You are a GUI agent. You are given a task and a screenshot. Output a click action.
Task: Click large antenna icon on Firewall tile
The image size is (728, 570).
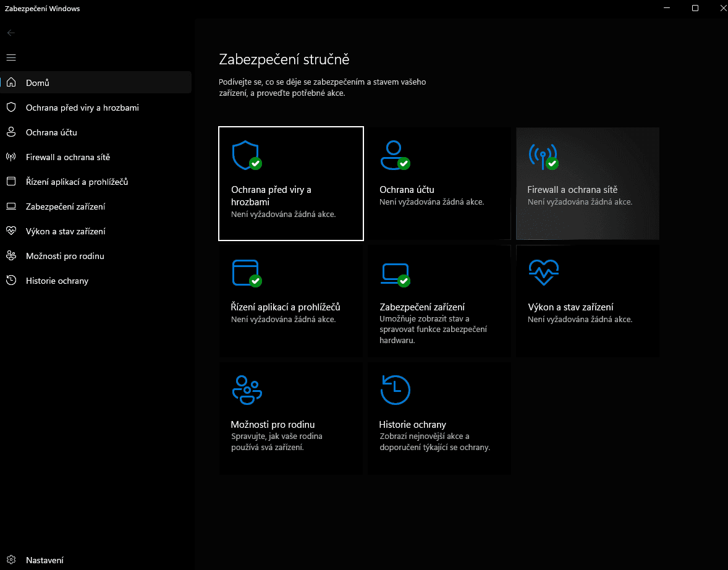pyautogui.click(x=543, y=156)
